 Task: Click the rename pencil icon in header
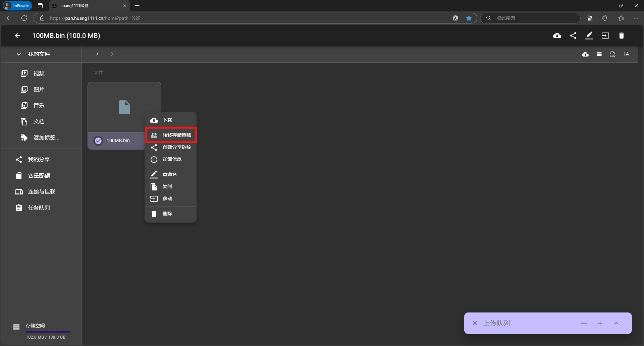coord(589,36)
